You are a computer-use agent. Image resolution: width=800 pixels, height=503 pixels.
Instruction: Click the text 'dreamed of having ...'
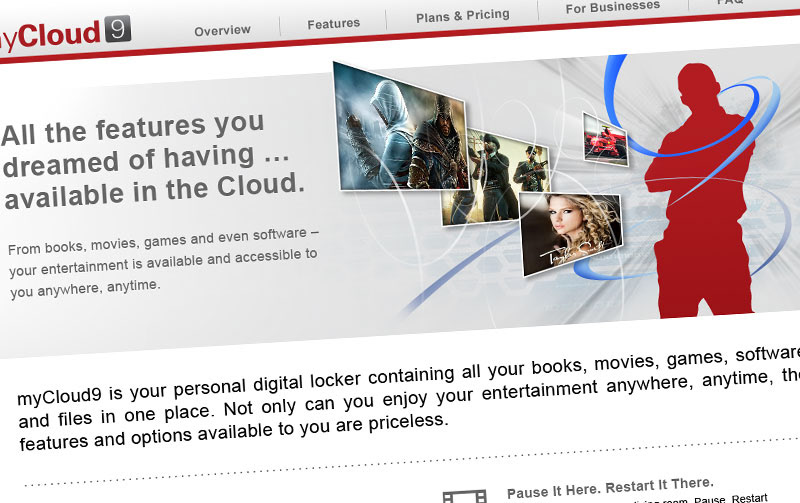click(x=146, y=160)
